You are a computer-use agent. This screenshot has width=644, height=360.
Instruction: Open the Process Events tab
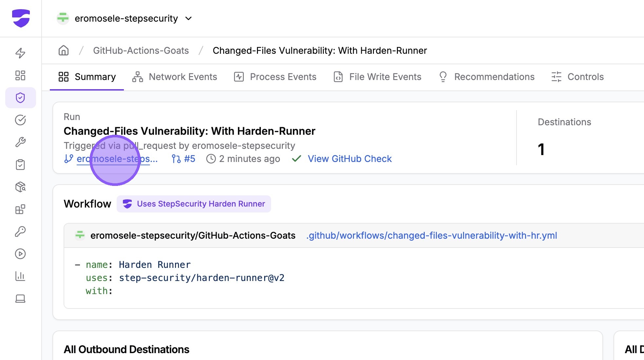(x=275, y=77)
